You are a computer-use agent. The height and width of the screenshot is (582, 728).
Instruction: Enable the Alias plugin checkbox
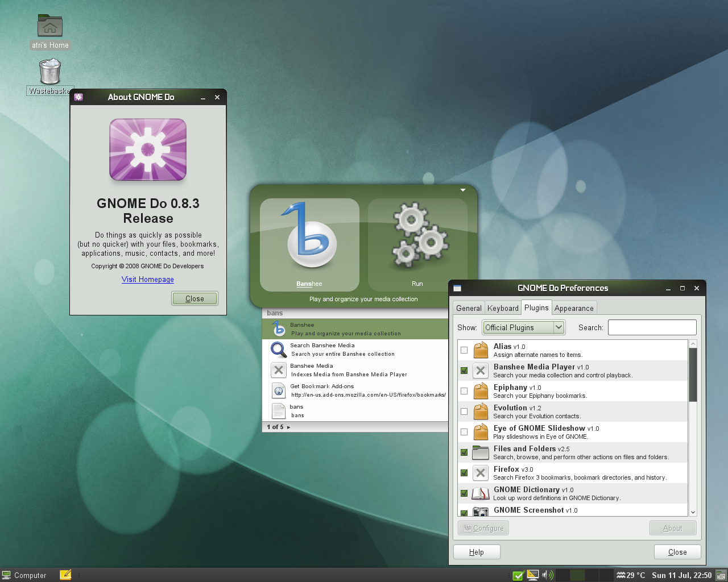tap(464, 350)
